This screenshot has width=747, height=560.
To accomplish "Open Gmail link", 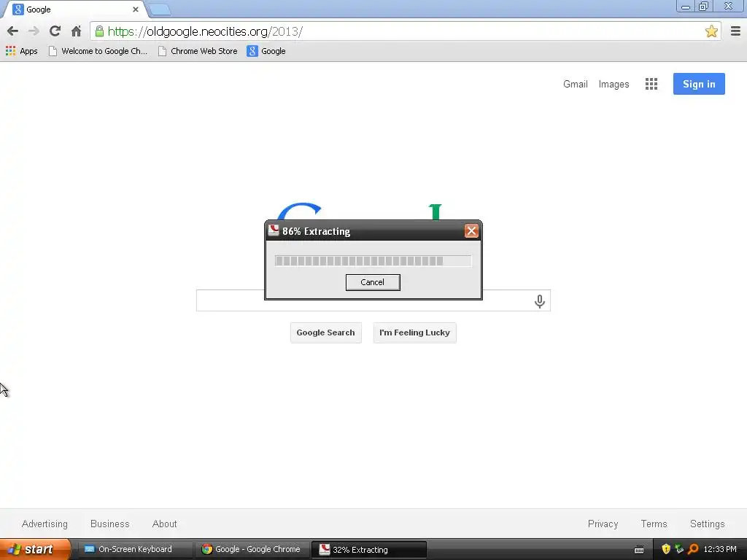I will tap(575, 85).
